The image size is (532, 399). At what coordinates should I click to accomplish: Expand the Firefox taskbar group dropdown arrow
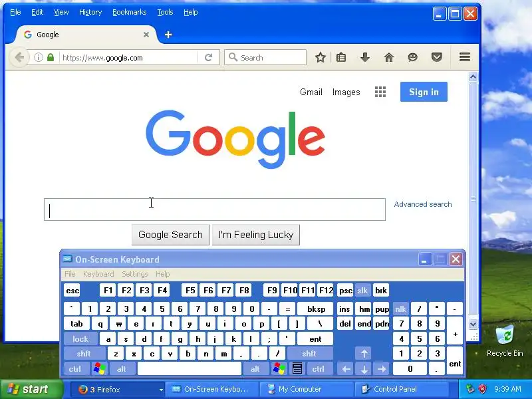[x=161, y=390]
